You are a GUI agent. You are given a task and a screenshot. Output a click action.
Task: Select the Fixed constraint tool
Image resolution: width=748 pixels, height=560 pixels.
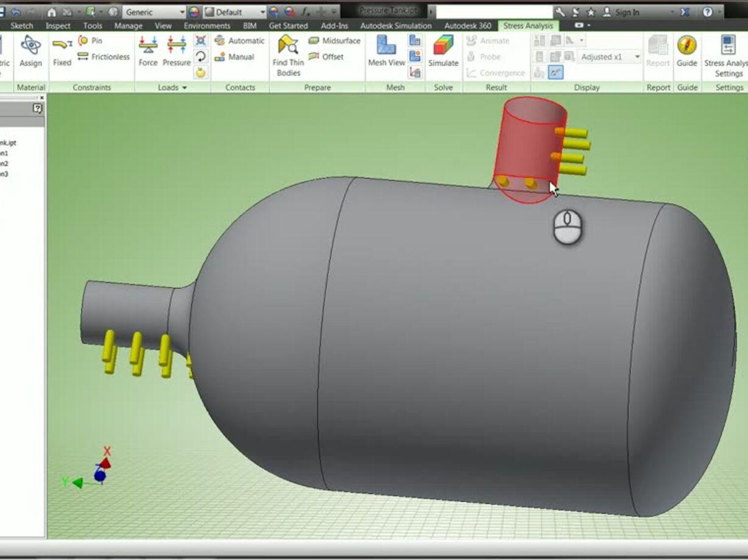click(x=62, y=52)
